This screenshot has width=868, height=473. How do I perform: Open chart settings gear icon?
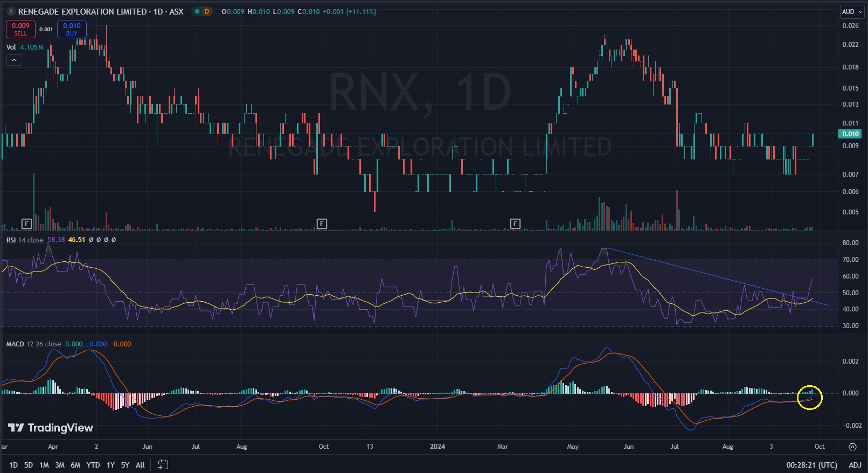point(852,447)
